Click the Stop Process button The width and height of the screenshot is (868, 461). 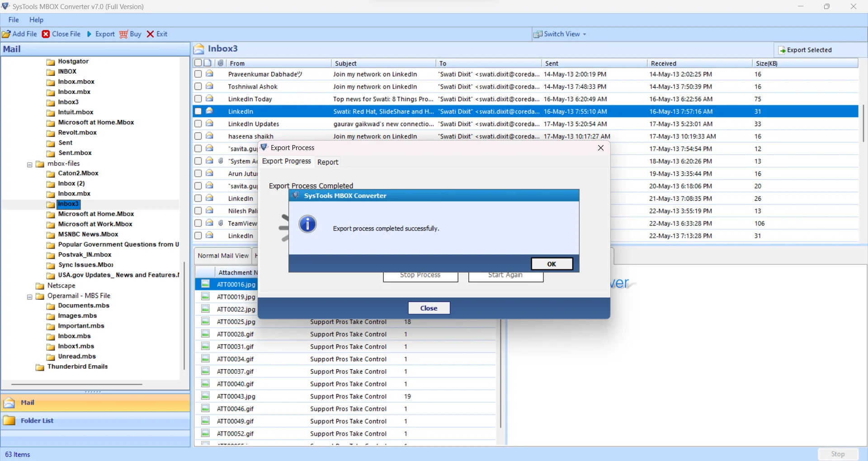(x=420, y=276)
